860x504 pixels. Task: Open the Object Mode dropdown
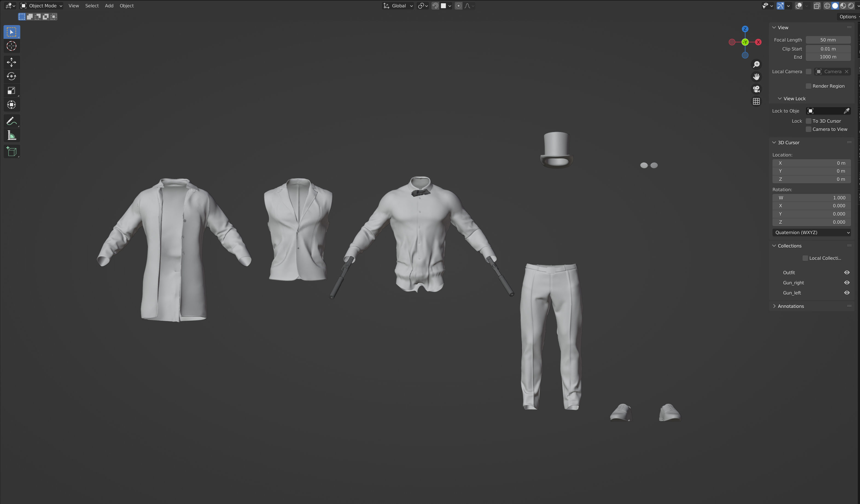42,6
